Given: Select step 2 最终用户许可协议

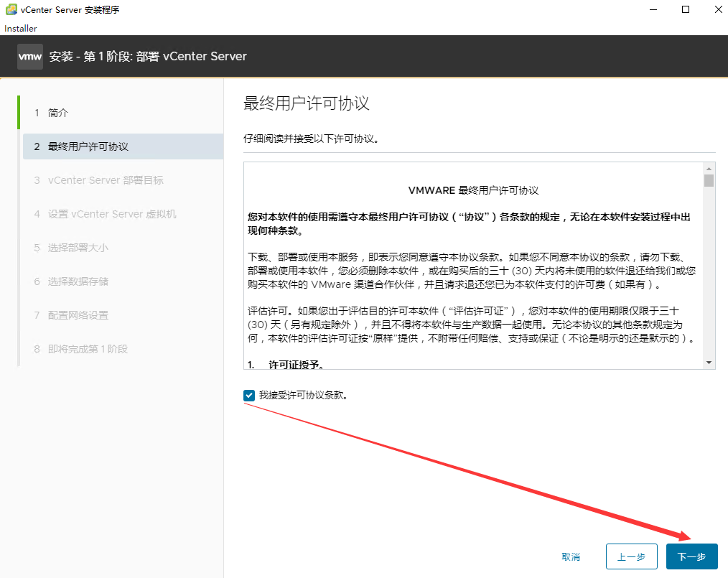Looking at the screenshot, I should coord(123,146).
